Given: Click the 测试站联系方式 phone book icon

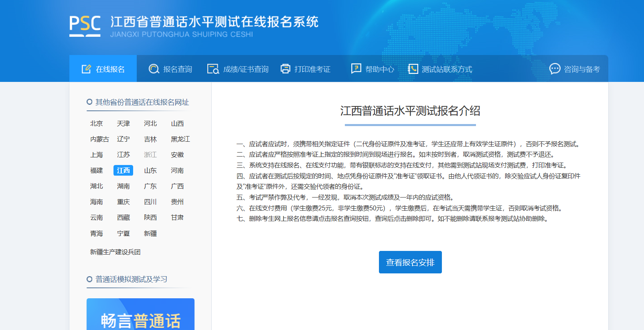Looking at the screenshot, I should (x=413, y=69).
